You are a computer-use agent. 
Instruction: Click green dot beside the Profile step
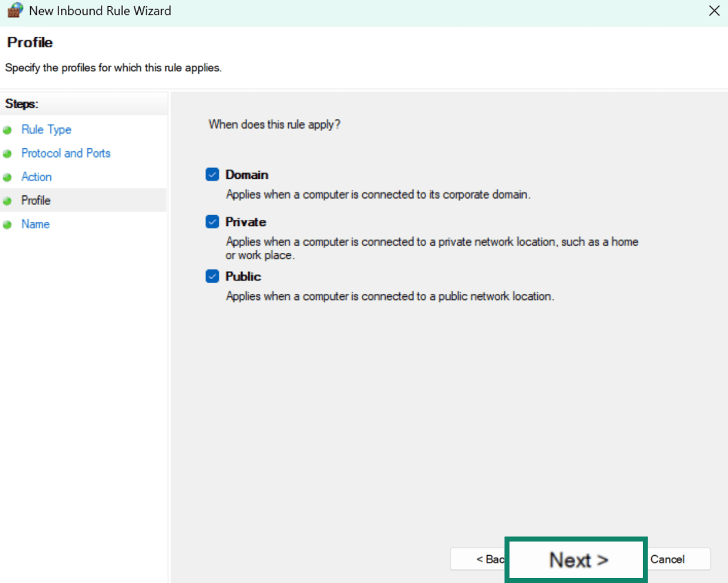[7, 201]
